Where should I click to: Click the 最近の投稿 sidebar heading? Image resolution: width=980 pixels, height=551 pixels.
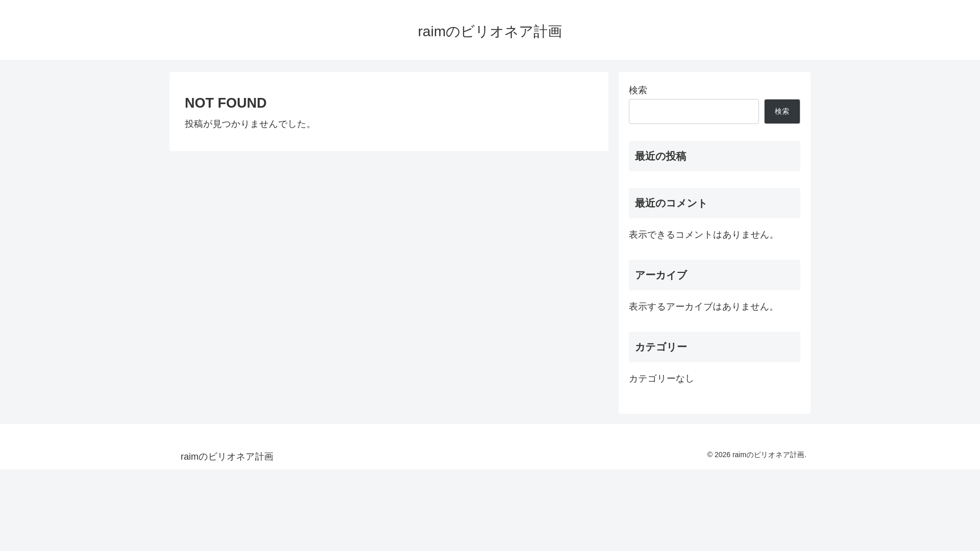tap(715, 156)
